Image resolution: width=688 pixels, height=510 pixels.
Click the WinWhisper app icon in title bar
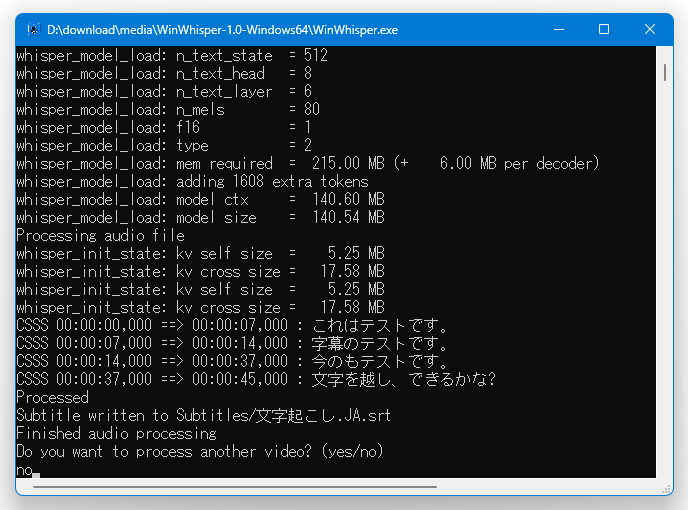point(33,29)
